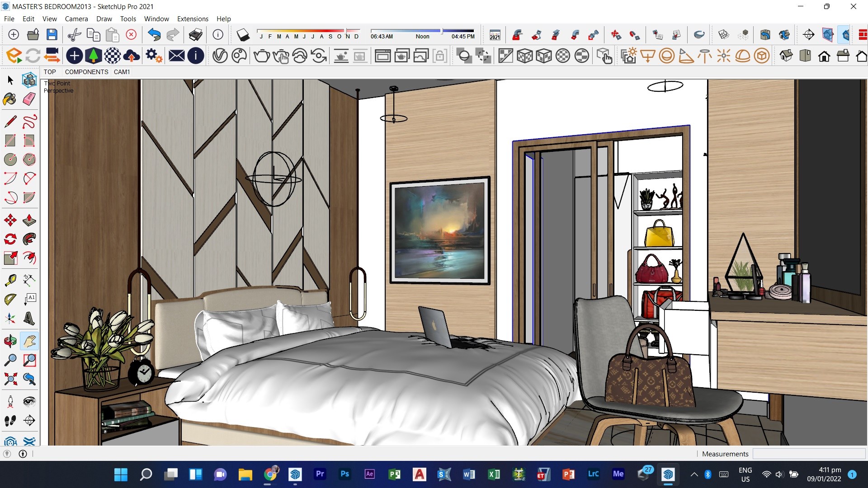
Task: Select the Rectangle drawing tool
Action: click(x=10, y=141)
